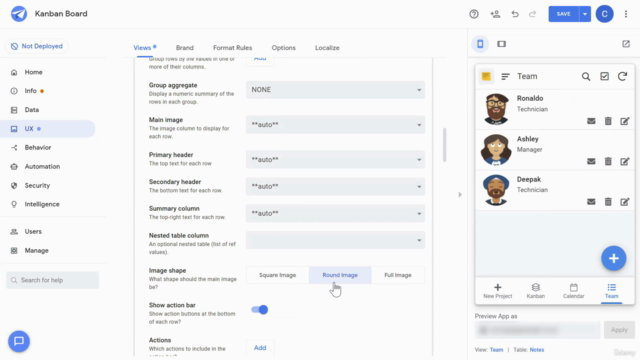Switch preview to mobile device view
The image size is (640, 360).
coord(480,44)
